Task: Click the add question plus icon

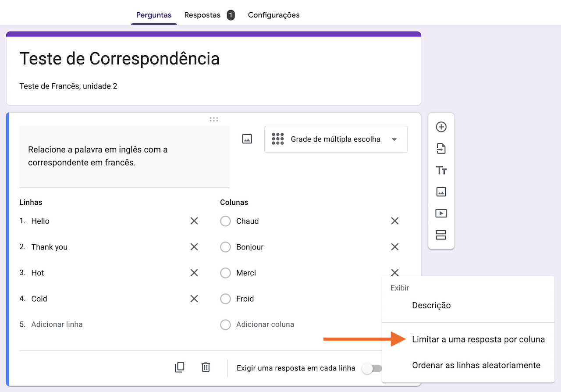Action: 441,127
